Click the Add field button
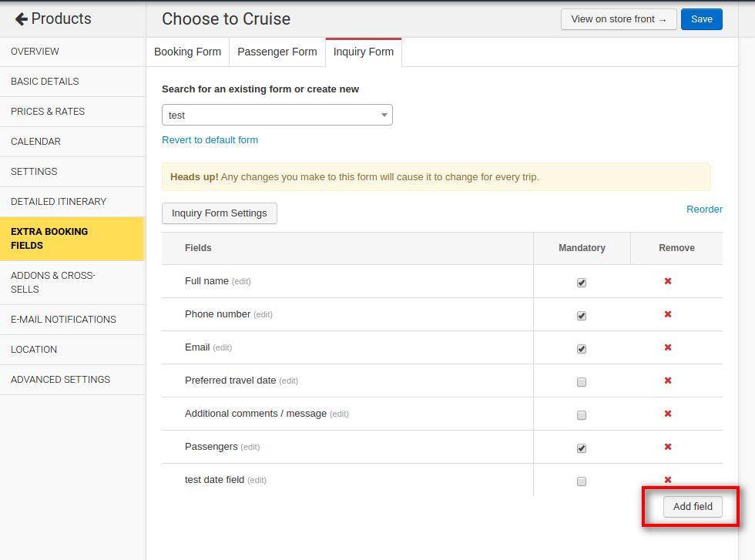This screenshot has width=755, height=560. pyautogui.click(x=692, y=506)
